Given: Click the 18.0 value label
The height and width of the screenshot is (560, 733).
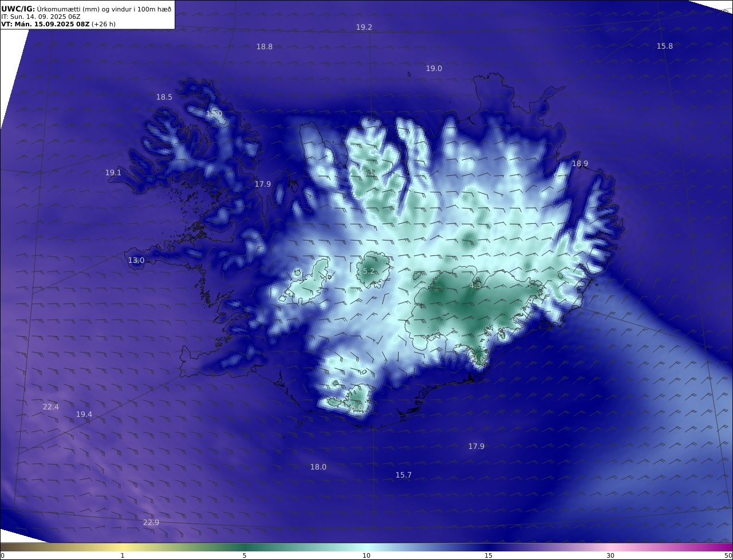Looking at the screenshot, I should click(318, 467).
